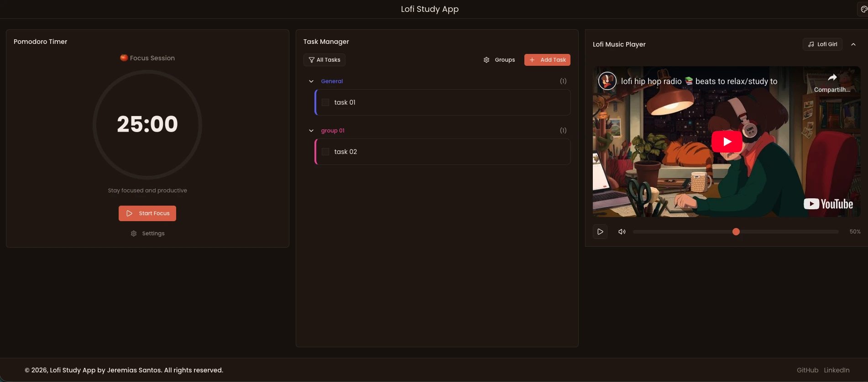The image size is (868, 382).
Task: Check the task 02 checkbox
Action: pos(325,152)
